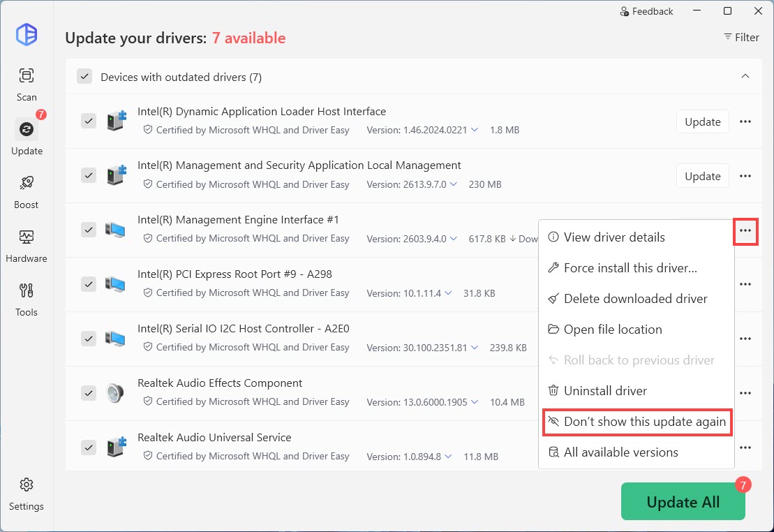Click device icon of Realtek Audio Universal Service
Image resolution: width=774 pixels, height=532 pixels.
116,447
